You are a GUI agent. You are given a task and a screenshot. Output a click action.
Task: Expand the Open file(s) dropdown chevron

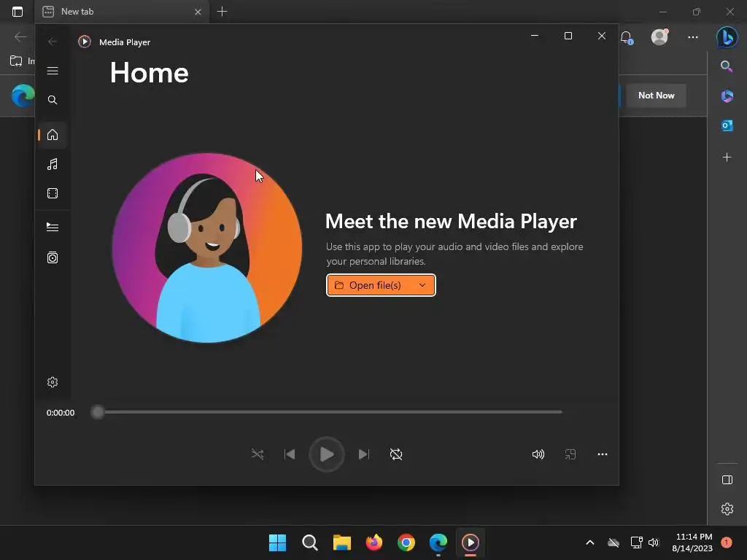(x=422, y=285)
